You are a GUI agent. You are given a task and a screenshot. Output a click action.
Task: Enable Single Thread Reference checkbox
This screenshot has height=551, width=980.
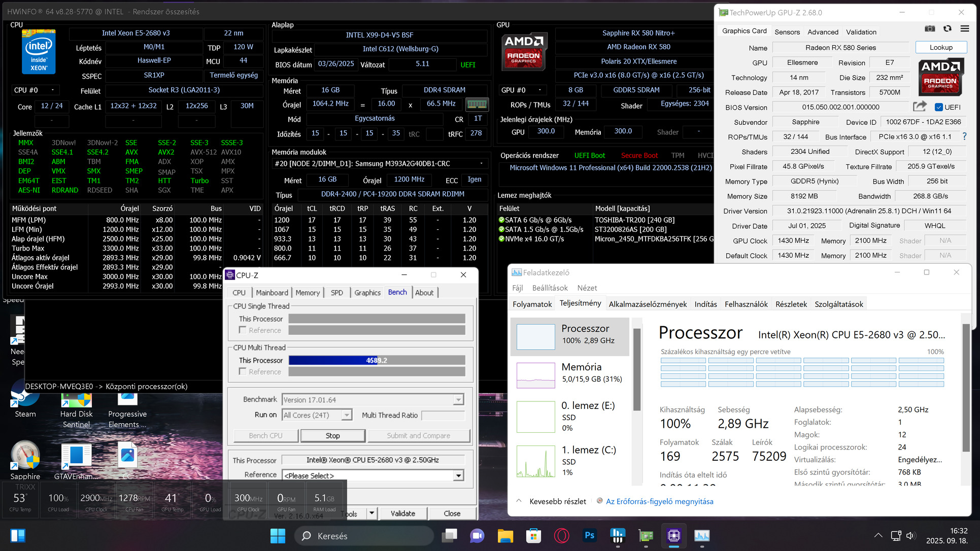pos(243,330)
